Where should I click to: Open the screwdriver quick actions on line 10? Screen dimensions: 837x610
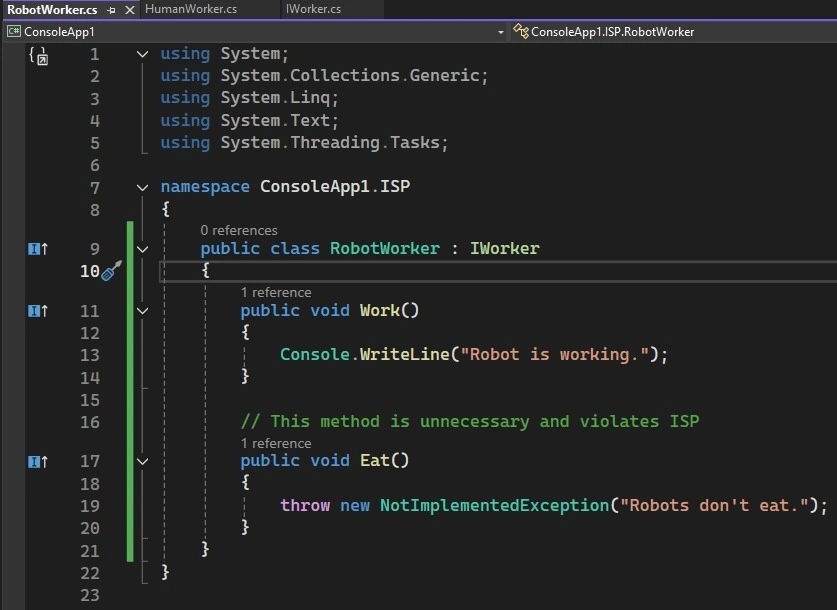[x=111, y=271]
